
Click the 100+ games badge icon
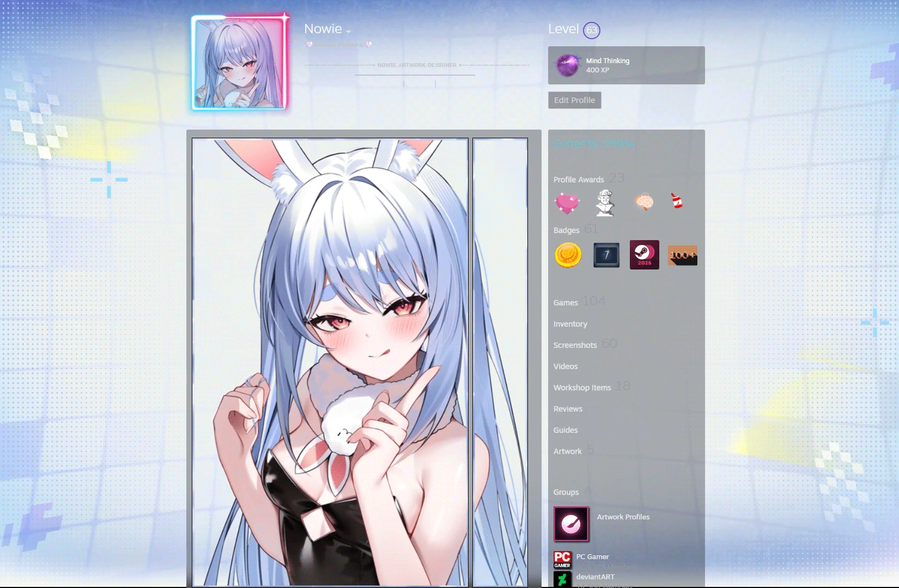click(683, 255)
